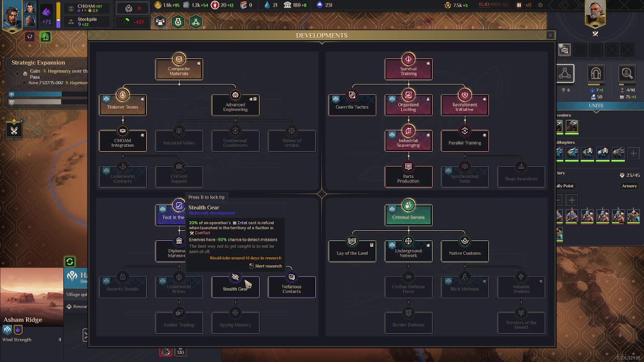The image size is (644, 362).
Task: Click the hexagon Landsraad votes icon
Action: tap(160, 22)
